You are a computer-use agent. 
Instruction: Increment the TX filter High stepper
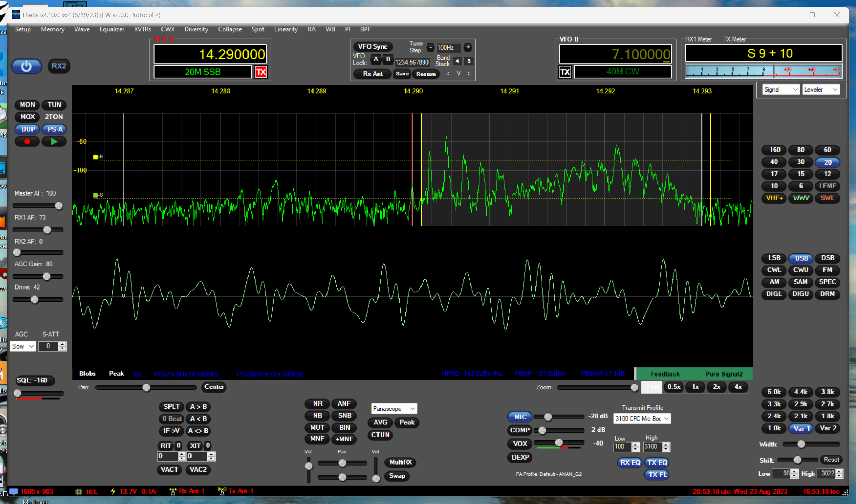pyautogui.click(x=666, y=444)
